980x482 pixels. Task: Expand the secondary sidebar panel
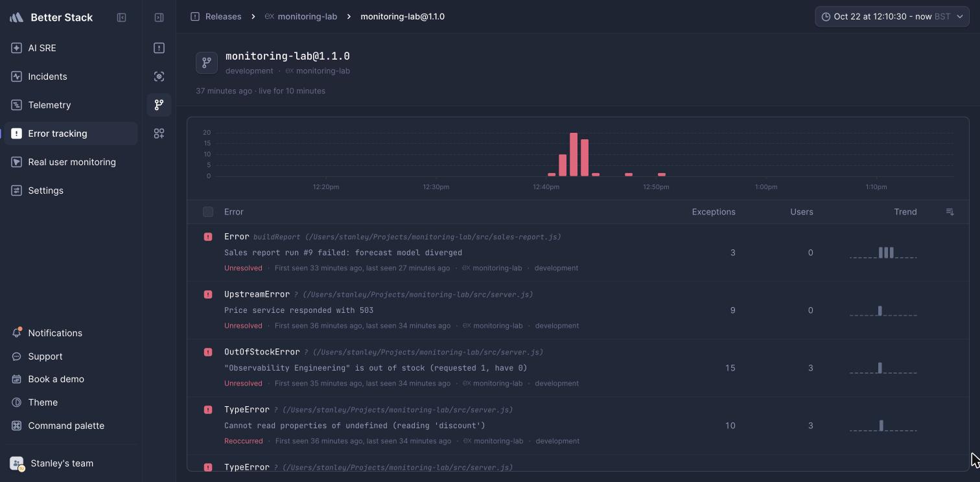click(159, 17)
